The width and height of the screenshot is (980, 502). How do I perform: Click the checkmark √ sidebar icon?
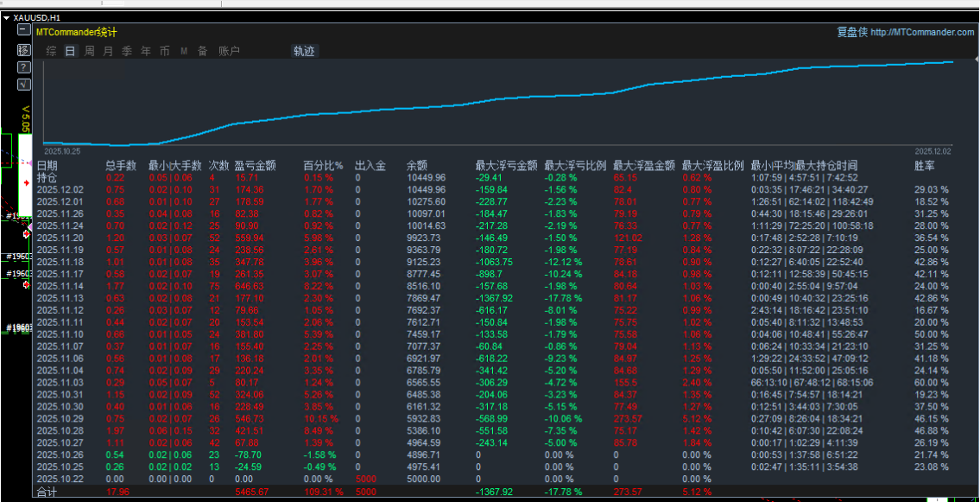coord(23,86)
